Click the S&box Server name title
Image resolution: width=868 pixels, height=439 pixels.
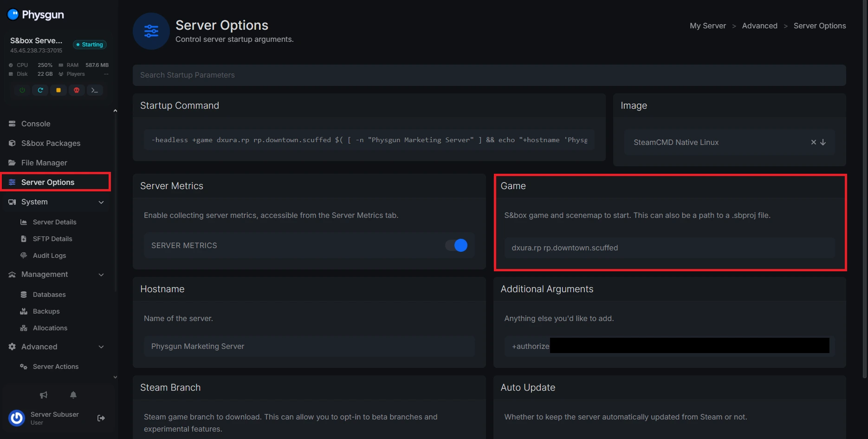click(x=36, y=40)
